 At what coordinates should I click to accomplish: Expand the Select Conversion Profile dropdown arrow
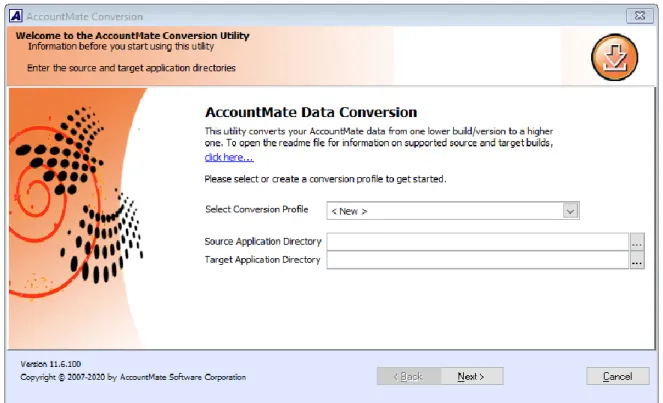coord(570,211)
